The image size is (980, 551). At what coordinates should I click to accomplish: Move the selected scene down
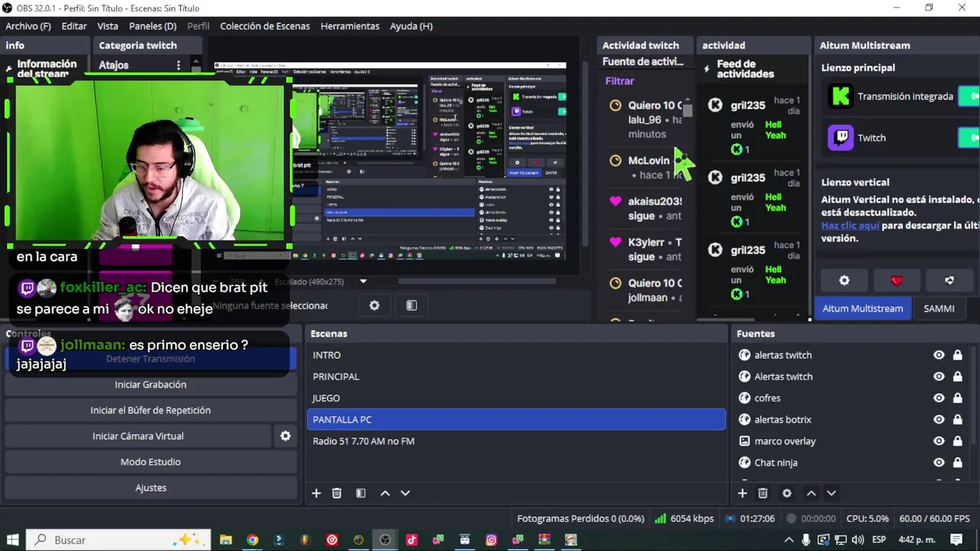pyautogui.click(x=405, y=494)
